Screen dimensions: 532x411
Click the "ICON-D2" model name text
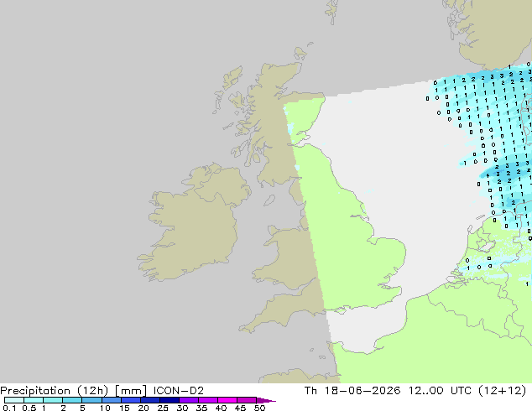pyautogui.click(x=179, y=391)
